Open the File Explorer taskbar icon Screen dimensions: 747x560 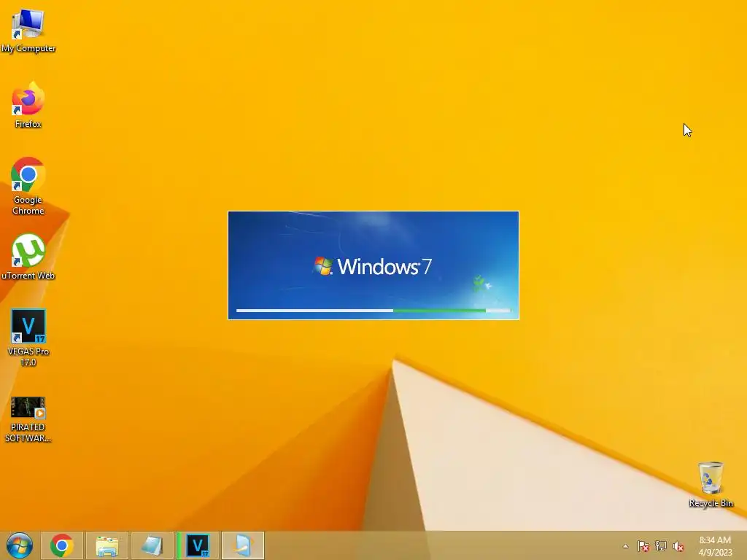point(107,545)
